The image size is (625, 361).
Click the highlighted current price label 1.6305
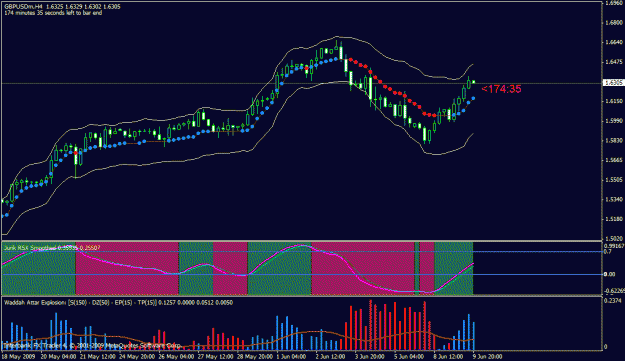pos(613,83)
